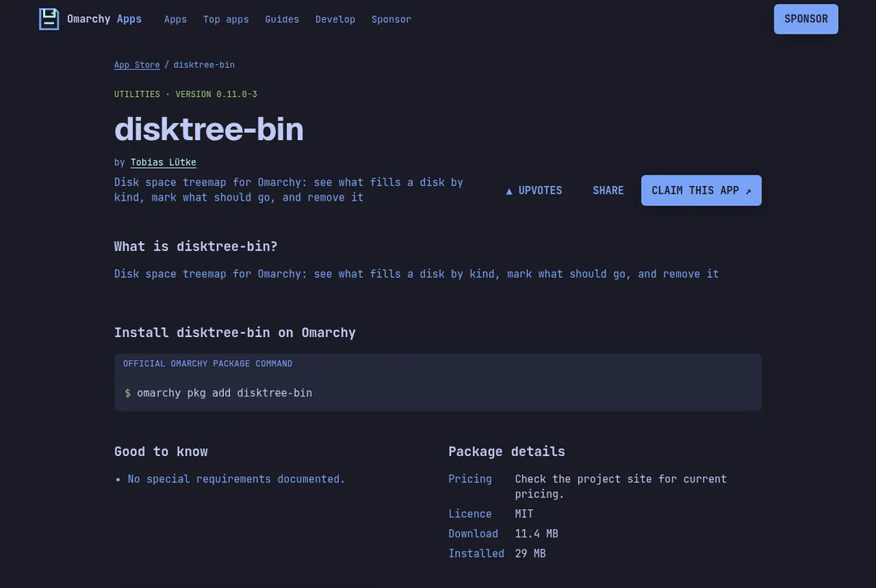Click the 11.4 MB download size
Viewport: 876px width, 588px height.
coord(537,534)
